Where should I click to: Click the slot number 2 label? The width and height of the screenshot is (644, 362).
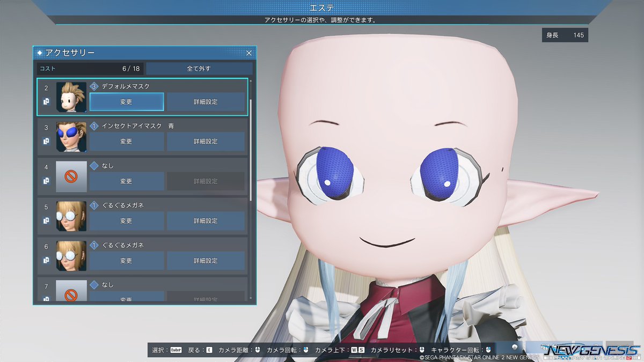pyautogui.click(x=46, y=88)
